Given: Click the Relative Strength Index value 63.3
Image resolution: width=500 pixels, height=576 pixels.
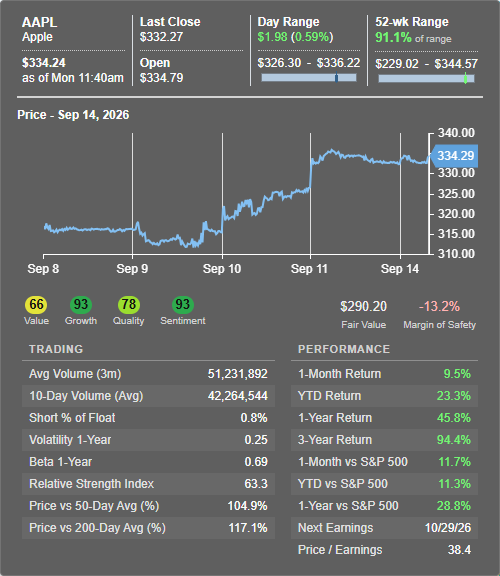Looking at the screenshot, I should 256,484.
